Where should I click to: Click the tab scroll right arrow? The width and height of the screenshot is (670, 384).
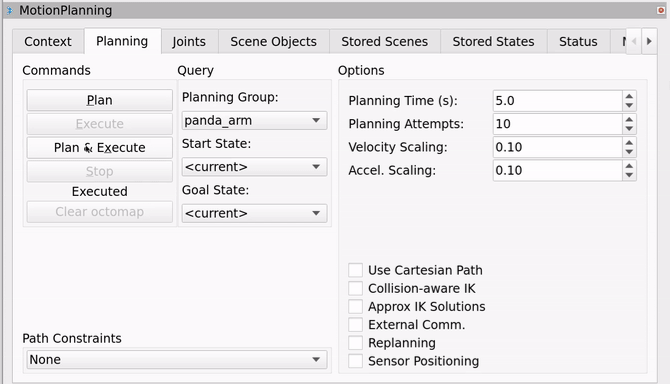point(649,41)
